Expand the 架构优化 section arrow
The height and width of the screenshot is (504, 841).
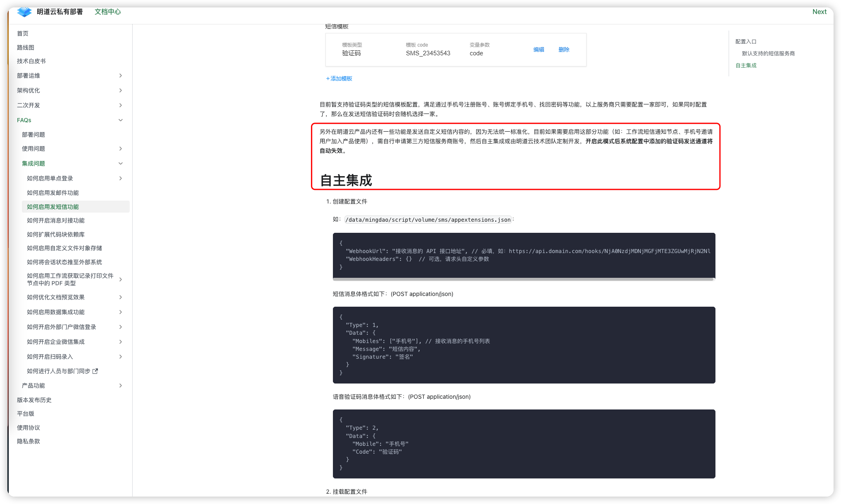point(121,90)
